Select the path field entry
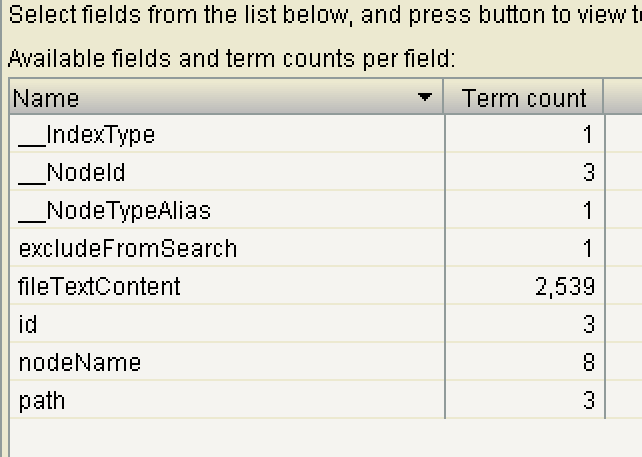 point(42,401)
